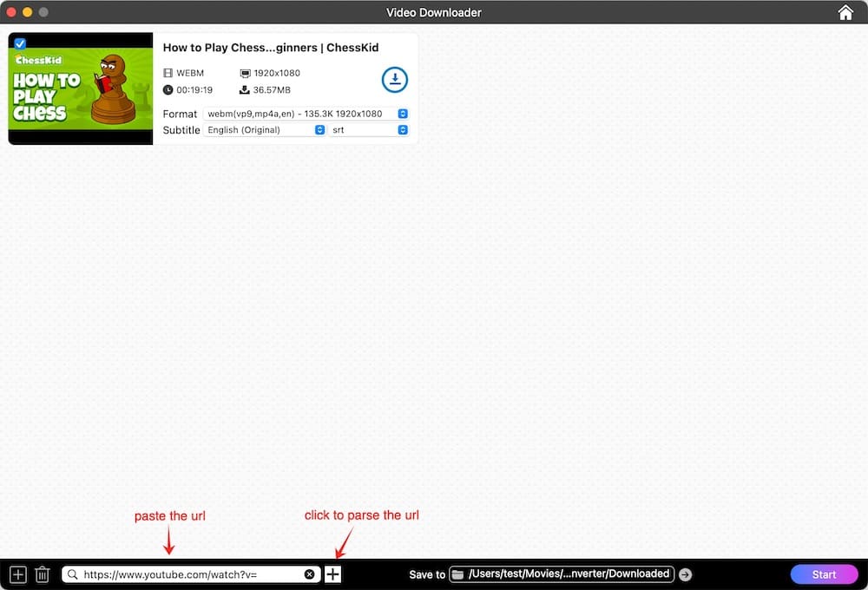Close the window with red button
Viewport: 868px width, 590px height.
point(11,12)
